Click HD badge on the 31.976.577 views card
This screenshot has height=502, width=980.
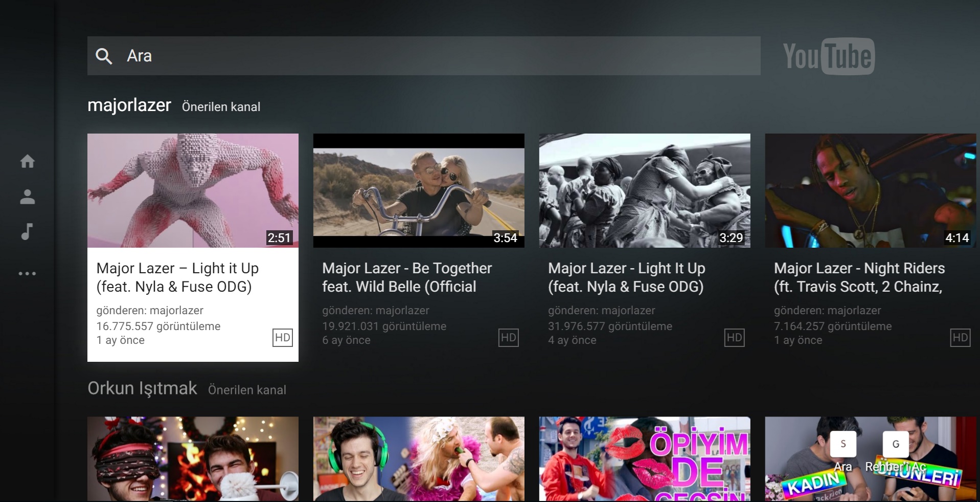pyautogui.click(x=735, y=338)
